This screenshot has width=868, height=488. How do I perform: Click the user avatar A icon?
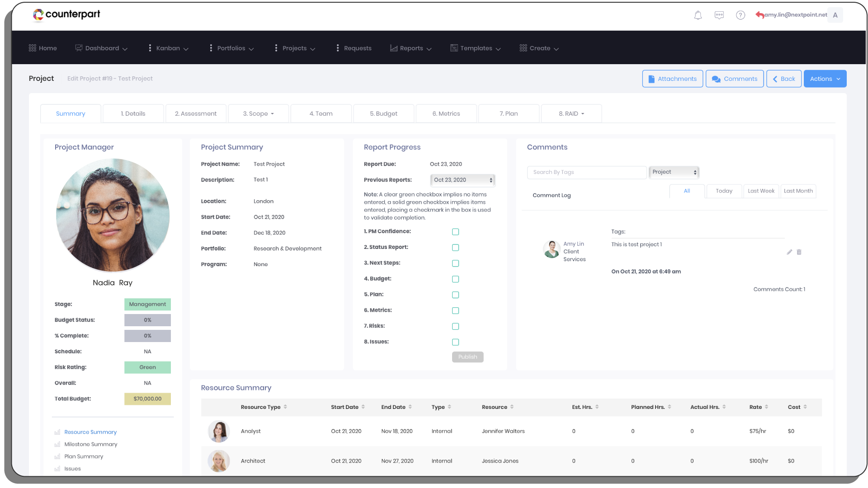[x=835, y=15]
